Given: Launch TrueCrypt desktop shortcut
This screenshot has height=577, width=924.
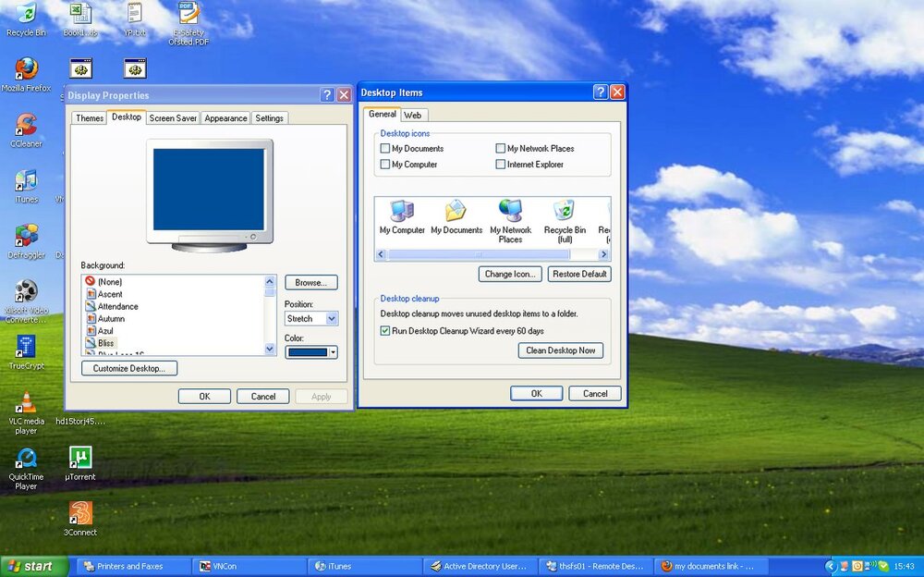Looking at the screenshot, I should point(26,352).
